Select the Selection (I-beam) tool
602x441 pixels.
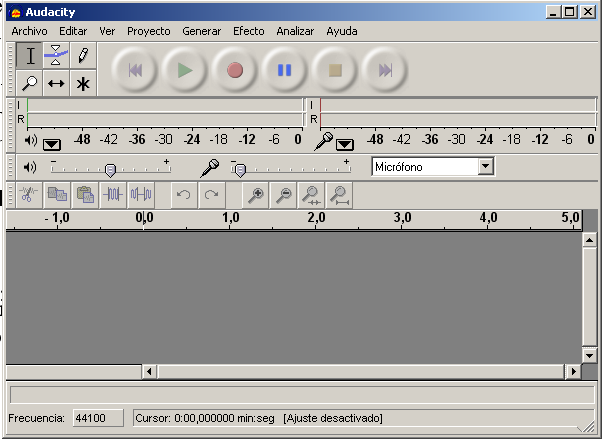tap(29, 56)
